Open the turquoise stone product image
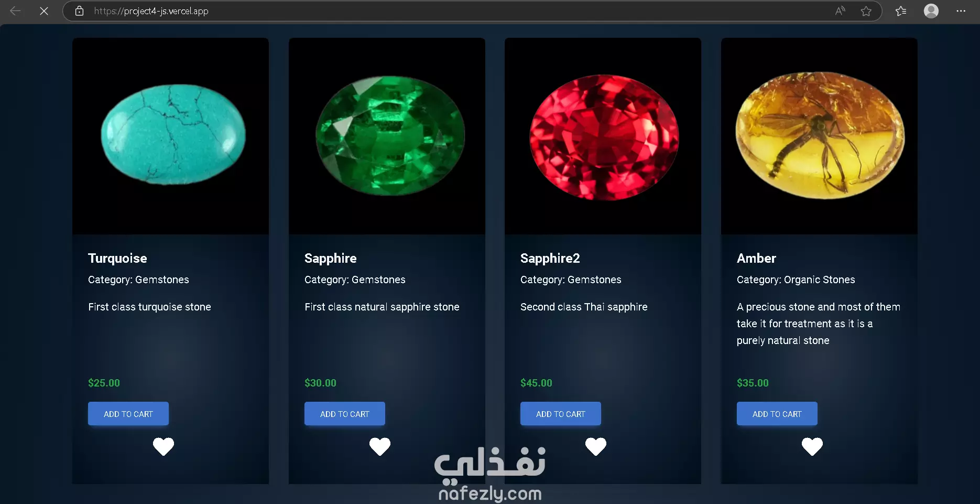The height and width of the screenshot is (504, 980). click(x=171, y=136)
